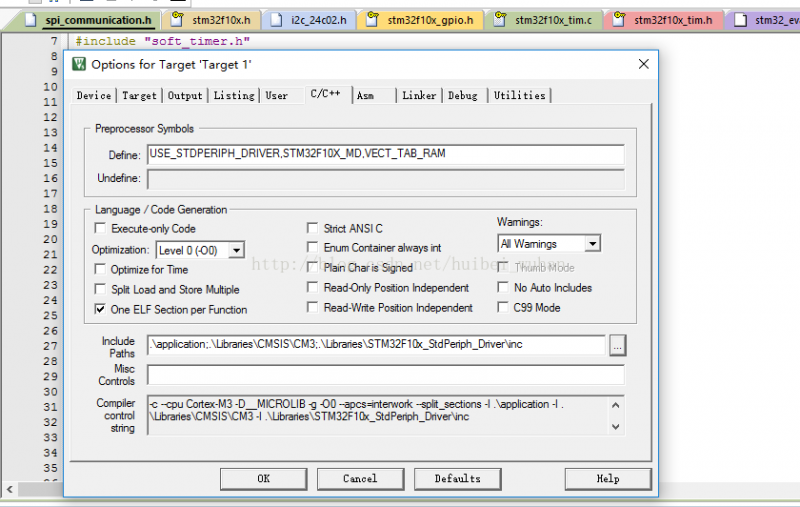
Task: Open the Debug tab
Action: point(462,95)
